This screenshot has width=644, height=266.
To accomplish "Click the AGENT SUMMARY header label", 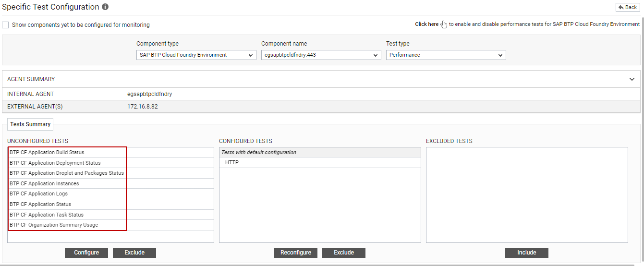I will (x=31, y=79).
